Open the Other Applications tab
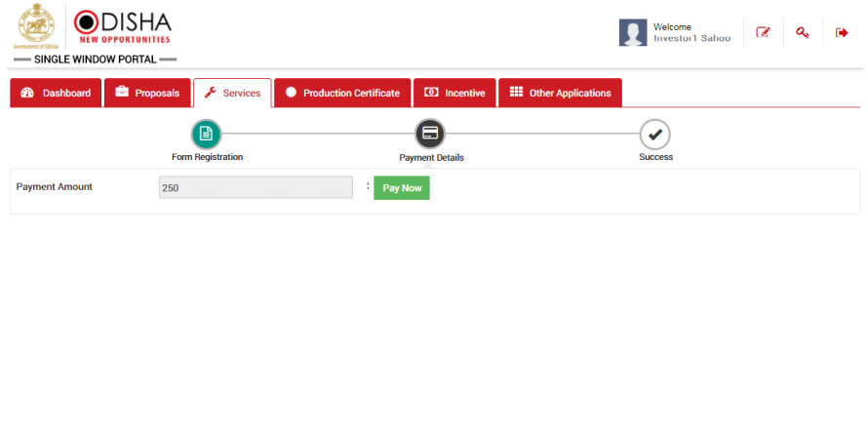Image resolution: width=868 pixels, height=433 pixels. [x=560, y=93]
